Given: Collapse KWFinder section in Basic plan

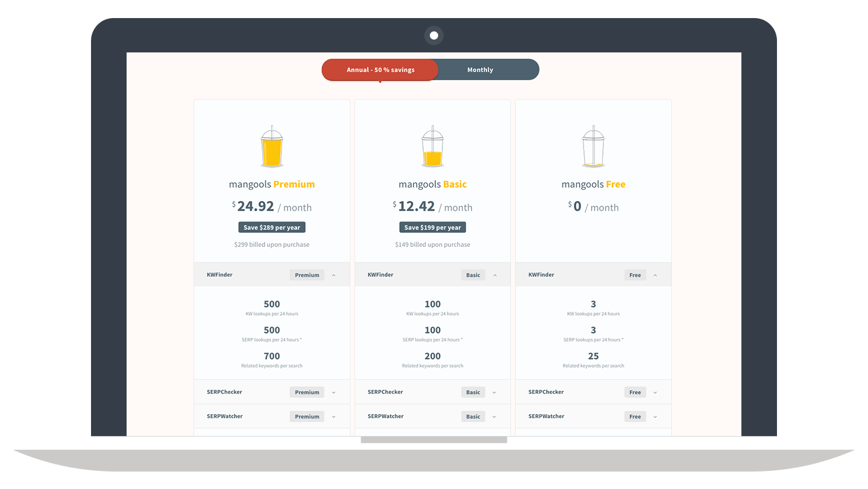Looking at the screenshot, I should (495, 275).
